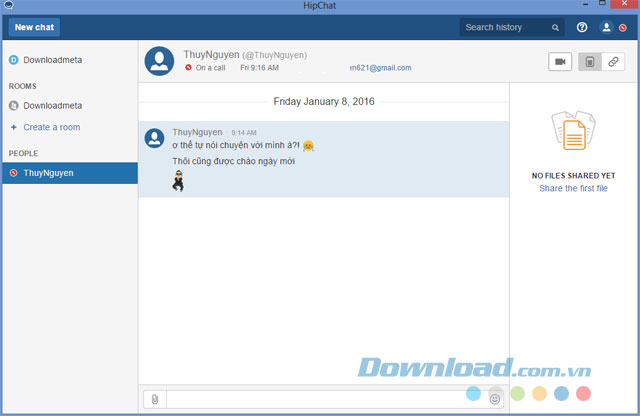
Task: Click the crying emoji in the message
Action: pyautogui.click(x=309, y=146)
